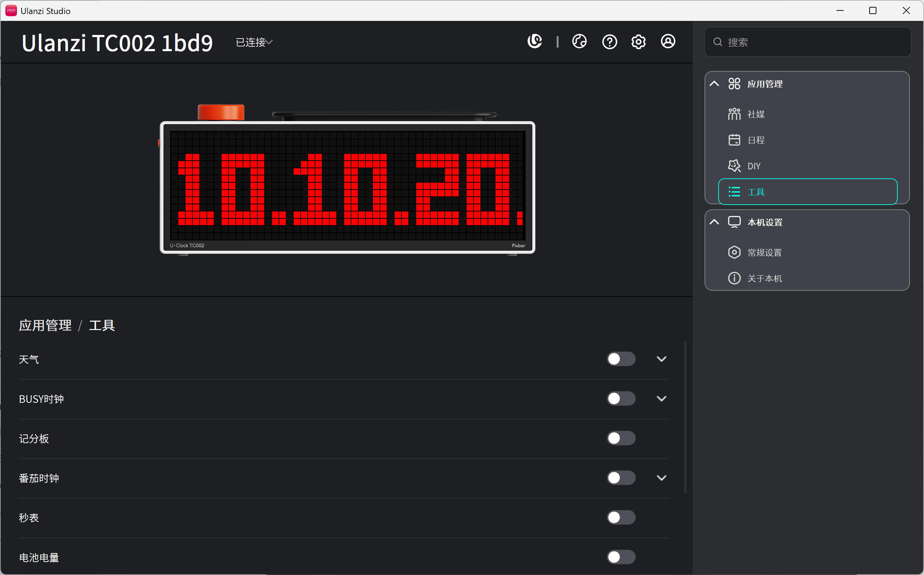Click the 日程 calendar icon
924x575 pixels.
(734, 140)
